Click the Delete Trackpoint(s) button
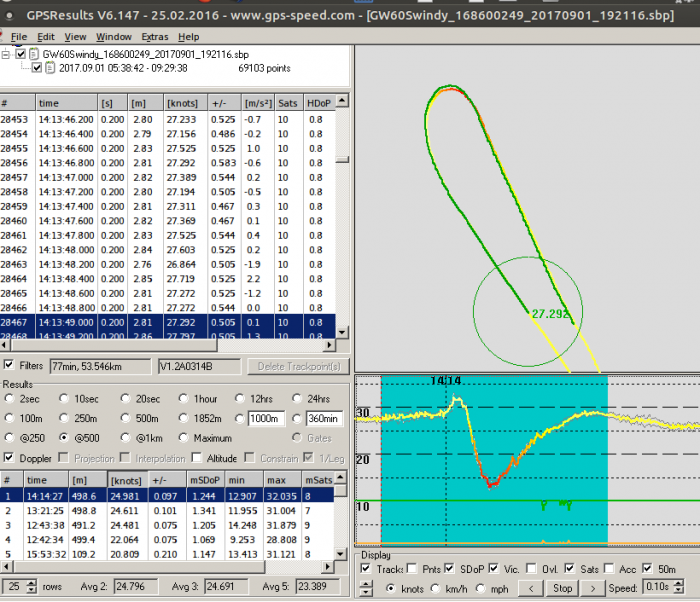Screen dimensions: 700x602 tap(298, 367)
